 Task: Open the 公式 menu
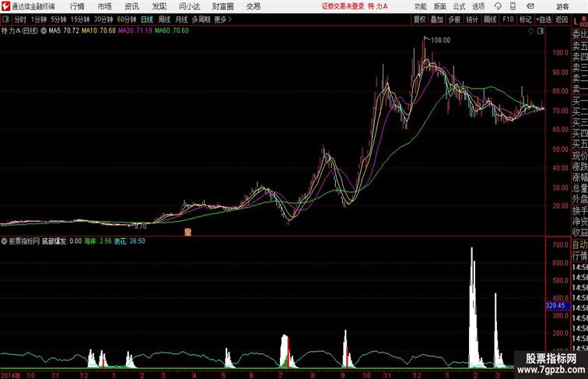459,6
